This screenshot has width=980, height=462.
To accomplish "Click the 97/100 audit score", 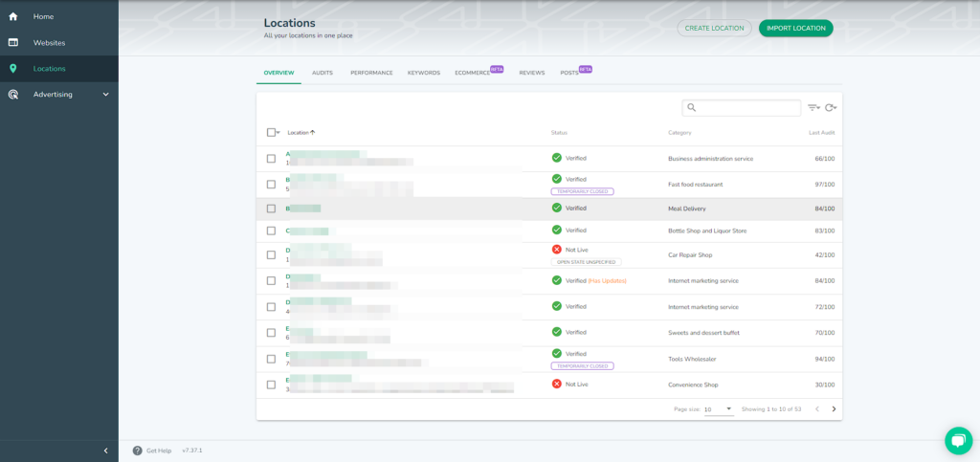I will click(x=824, y=185).
